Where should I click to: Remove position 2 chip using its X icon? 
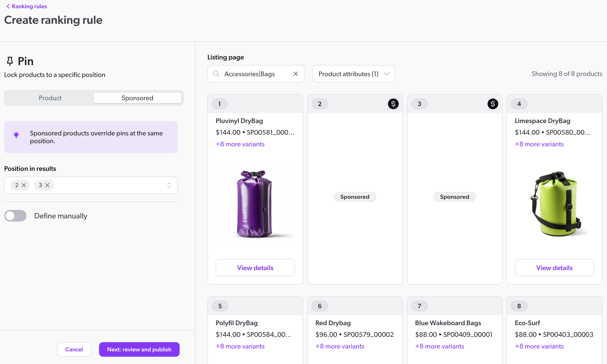pyautogui.click(x=24, y=185)
